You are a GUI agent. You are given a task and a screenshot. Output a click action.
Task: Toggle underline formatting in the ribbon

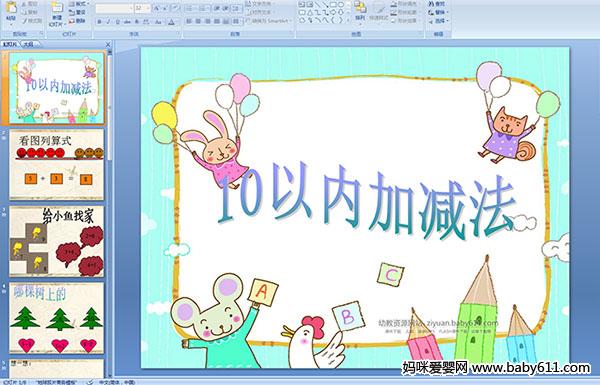pos(117,22)
